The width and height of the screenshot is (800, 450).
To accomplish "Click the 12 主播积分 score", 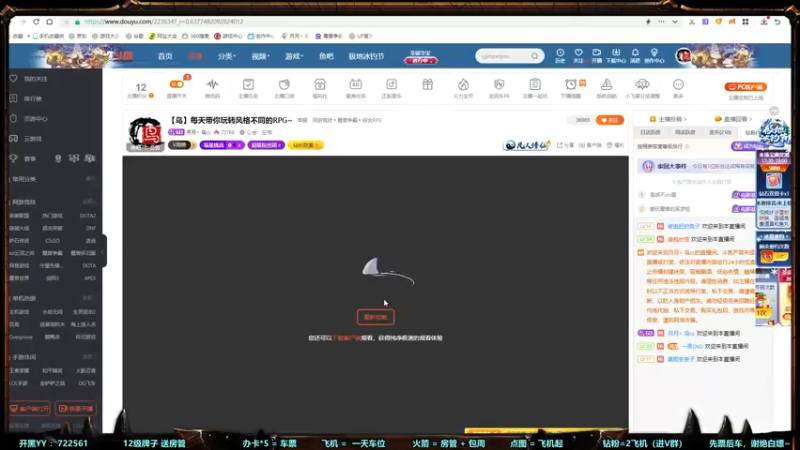I will (141, 90).
